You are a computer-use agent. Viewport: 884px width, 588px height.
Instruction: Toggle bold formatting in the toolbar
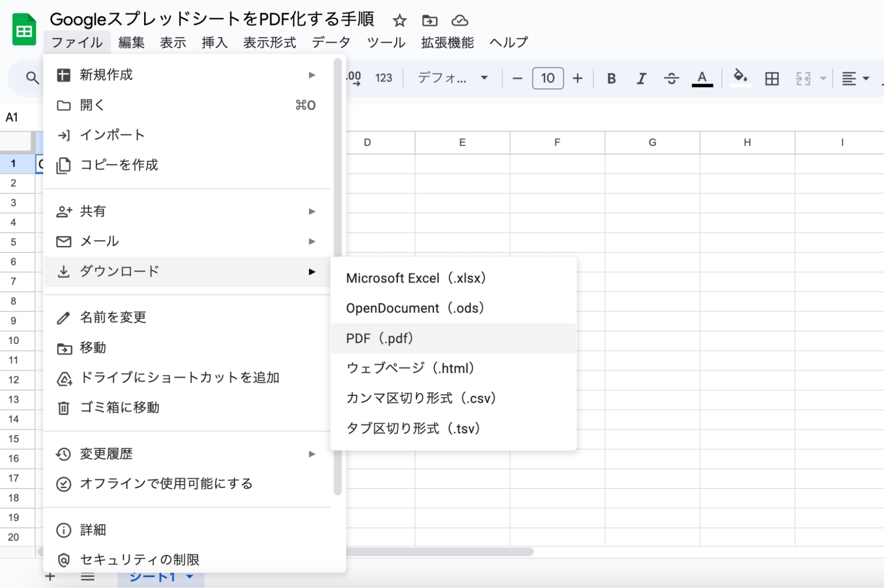tap(611, 78)
